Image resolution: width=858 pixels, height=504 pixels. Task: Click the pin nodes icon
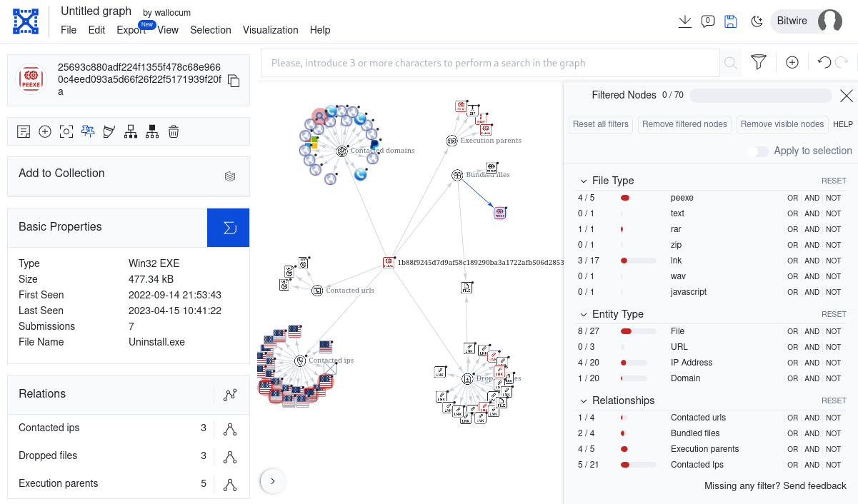click(88, 131)
